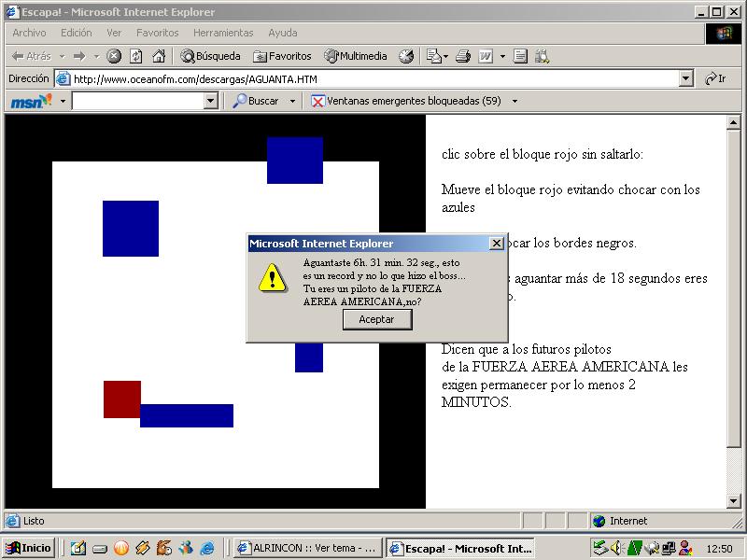The image size is (747, 560).
Task: Open the Herramientas menu
Action: (223, 33)
